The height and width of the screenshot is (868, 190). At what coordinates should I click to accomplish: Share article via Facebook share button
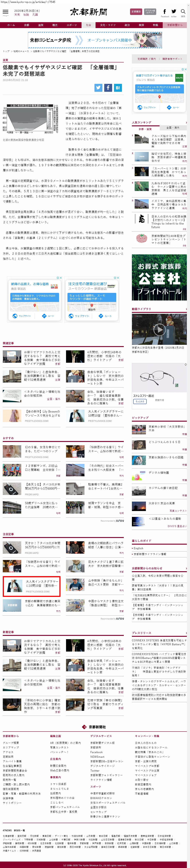tap(108, 88)
